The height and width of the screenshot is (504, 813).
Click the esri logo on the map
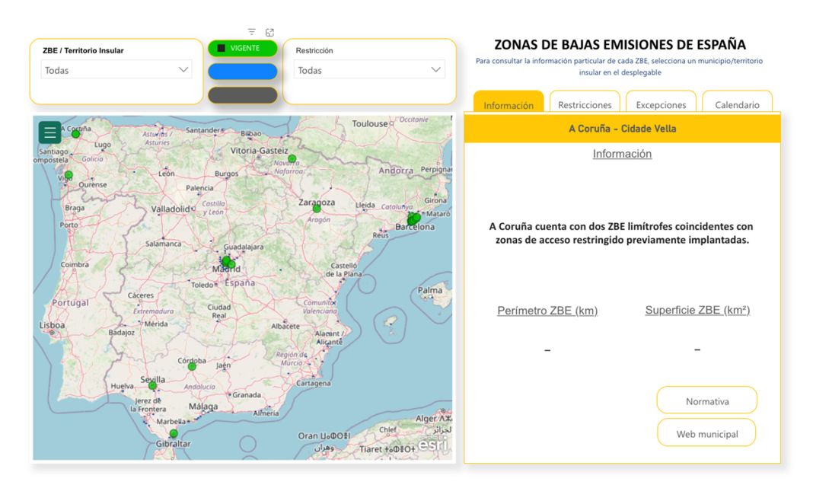click(x=432, y=445)
